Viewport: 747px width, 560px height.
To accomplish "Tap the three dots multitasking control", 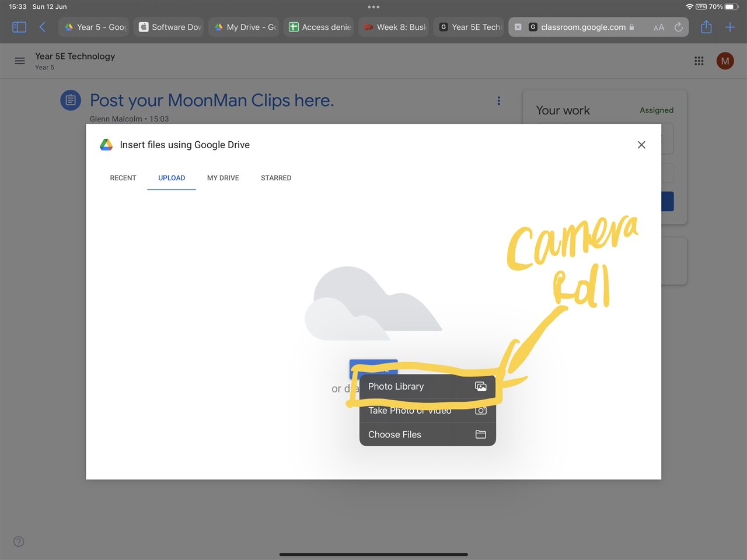I will [373, 7].
